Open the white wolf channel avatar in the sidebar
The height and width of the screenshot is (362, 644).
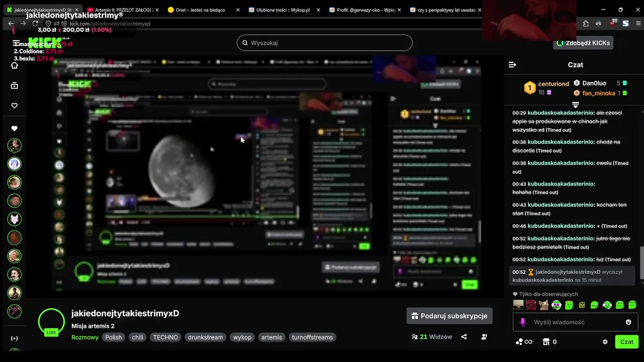15,219
